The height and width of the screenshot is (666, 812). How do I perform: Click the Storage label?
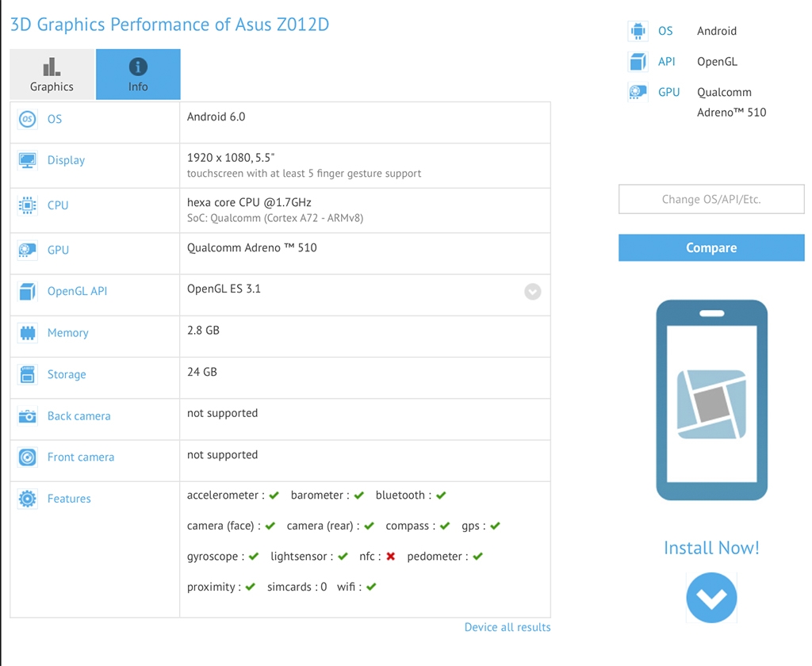(67, 374)
